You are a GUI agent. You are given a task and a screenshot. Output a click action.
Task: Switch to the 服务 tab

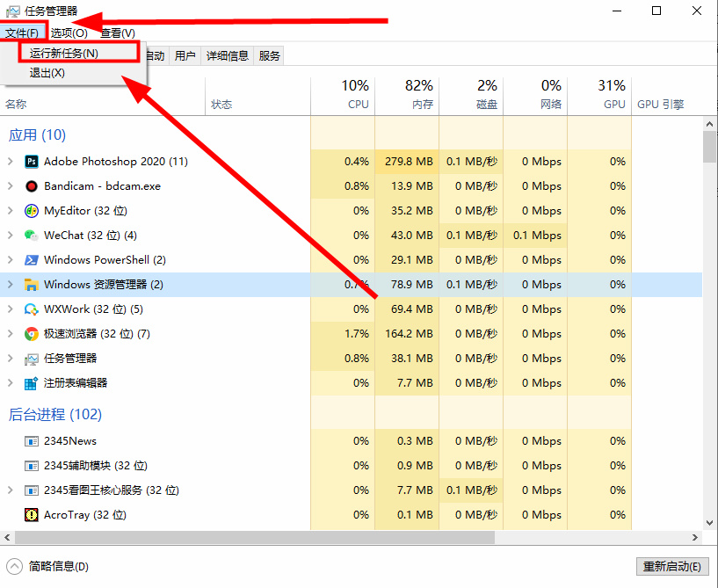pos(268,54)
